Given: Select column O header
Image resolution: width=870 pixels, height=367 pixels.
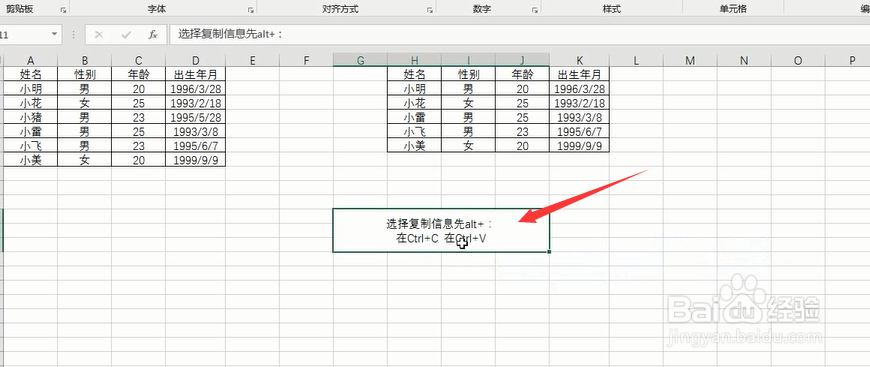Looking at the screenshot, I should click(x=798, y=61).
